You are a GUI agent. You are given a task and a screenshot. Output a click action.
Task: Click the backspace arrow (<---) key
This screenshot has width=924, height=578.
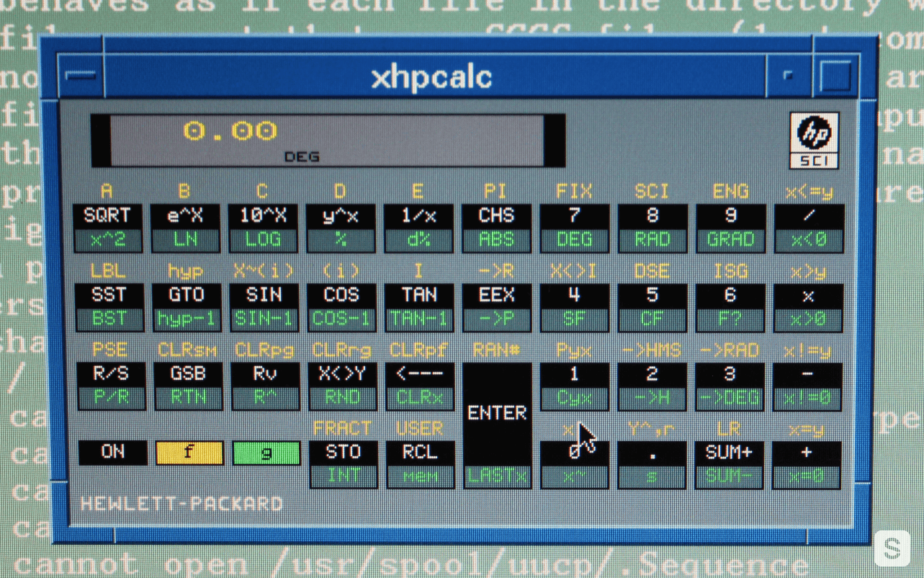point(420,386)
